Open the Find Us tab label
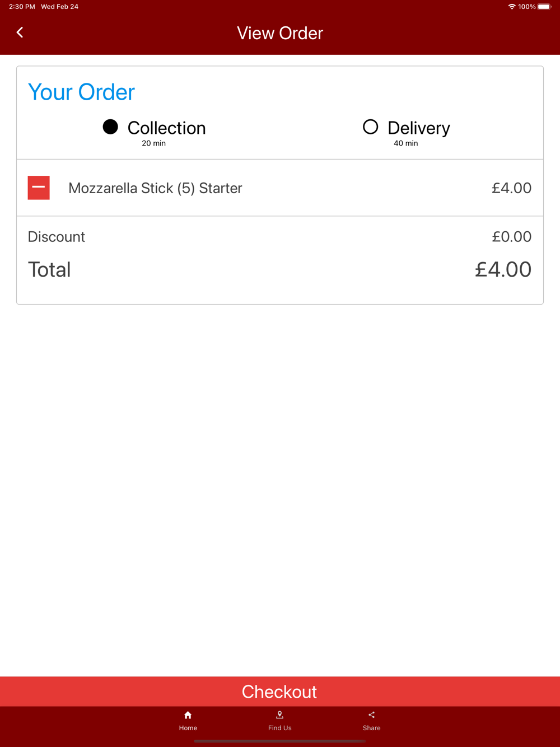Viewport: 560px width, 747px height. click(x=279, y=728)
